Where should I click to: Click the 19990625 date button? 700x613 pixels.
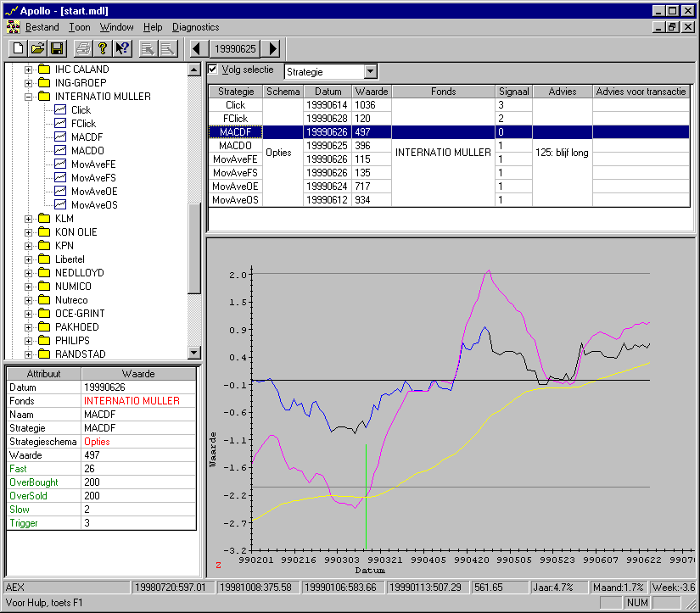234,49
